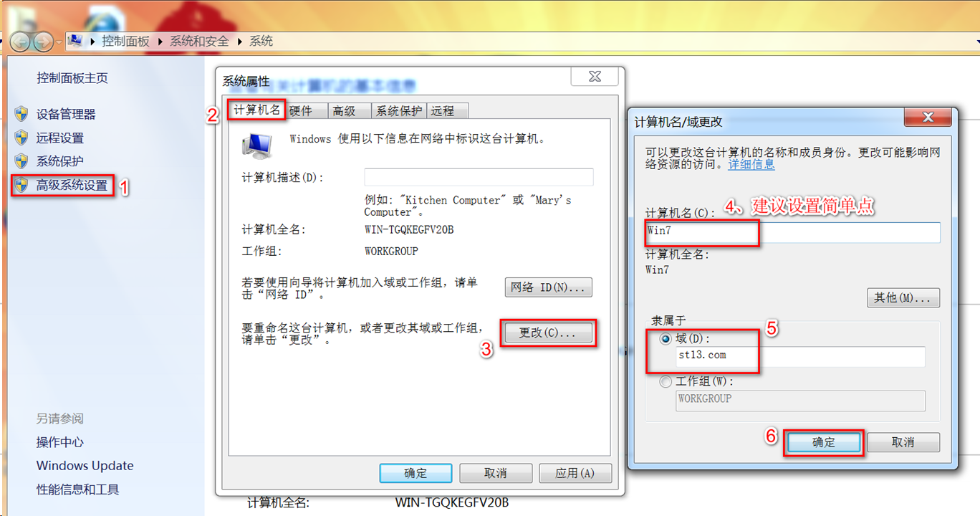This screenshot has width=980, height=516.
Task: Expand the 控制面板 breadcrumb arrow
Action: pyautogui.click(x=160, y=42)
